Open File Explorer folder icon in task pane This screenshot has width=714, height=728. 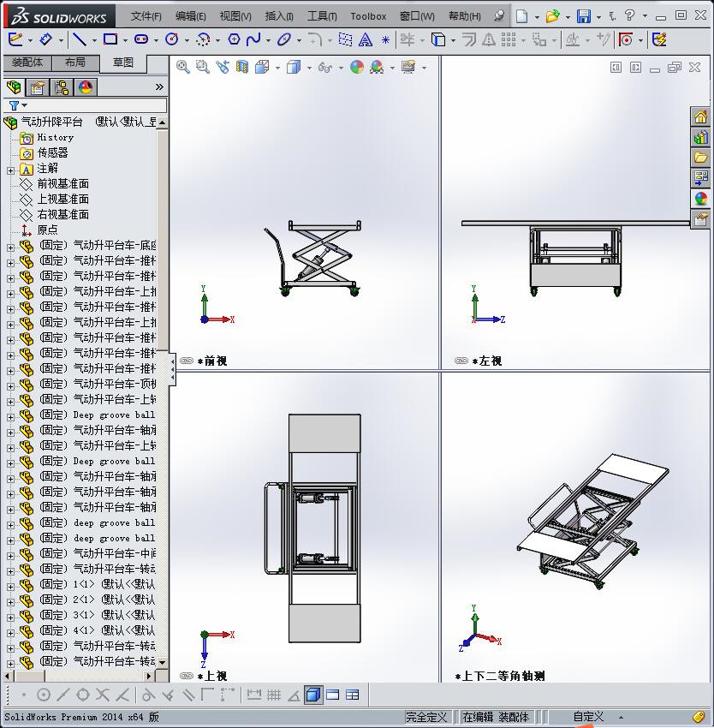pyautogui.click(x=700, y=158)
